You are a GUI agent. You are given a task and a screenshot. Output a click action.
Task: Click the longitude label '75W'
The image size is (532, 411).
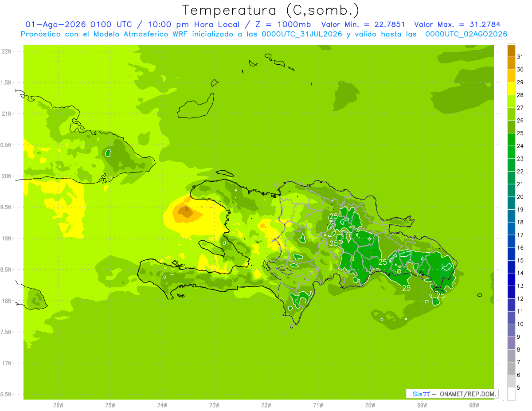[110, 405]
